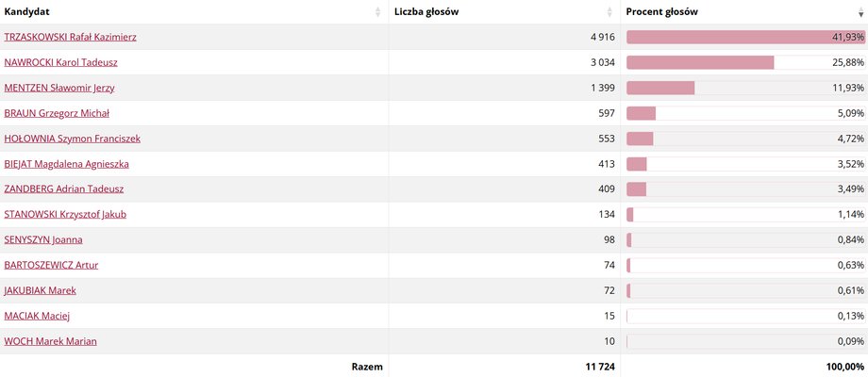The height and width of the screenshot is (377, 868).
Task: Click the Razem total votes cell 11 724
Action: coord(600,367)
